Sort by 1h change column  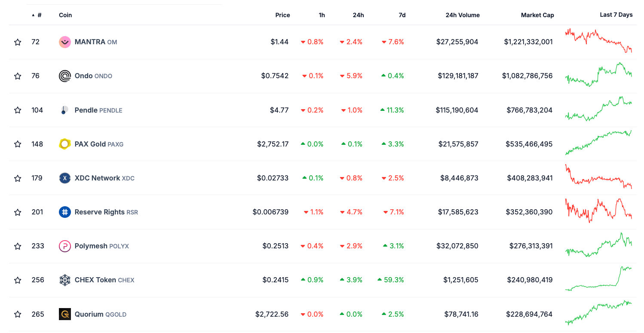pos(322,15)
